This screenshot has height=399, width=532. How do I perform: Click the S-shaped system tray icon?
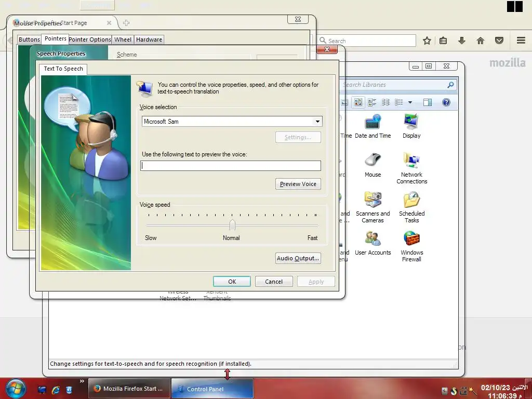click(x=454, y=391)
